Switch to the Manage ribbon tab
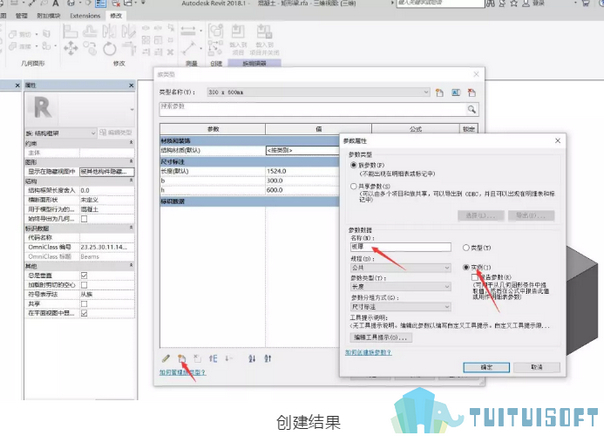The width and height of the screenshot is (604, 436). tap(21, 16)
